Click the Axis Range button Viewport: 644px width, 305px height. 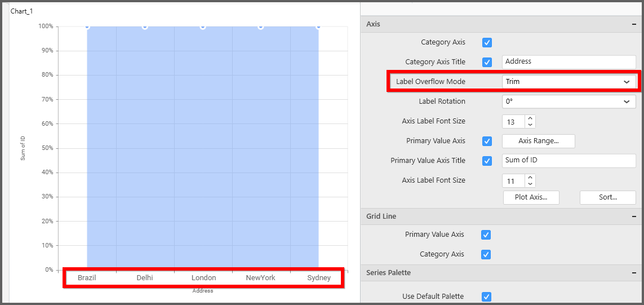tap(538, 141)
